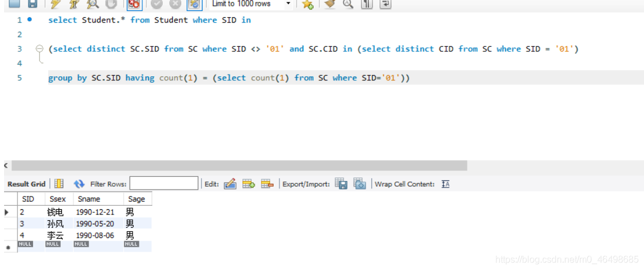
Task: Execute the query with lightning bolt
Action: [x=54, y=3]
